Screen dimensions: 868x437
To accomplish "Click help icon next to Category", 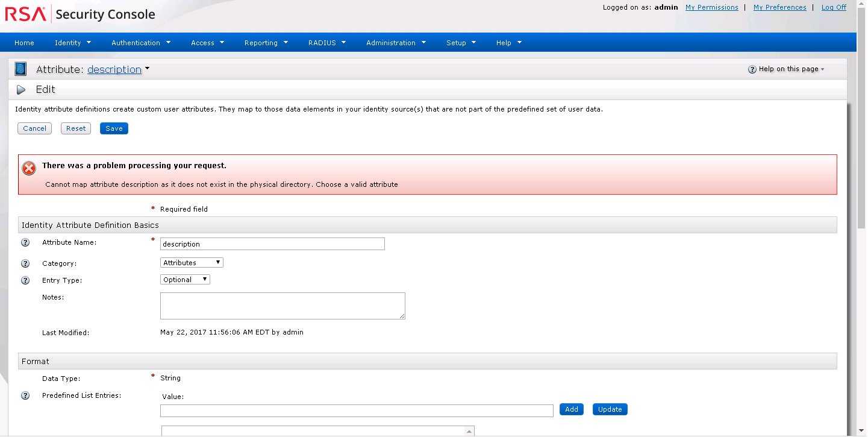I will pyautogui.click(x=25, y=264).
